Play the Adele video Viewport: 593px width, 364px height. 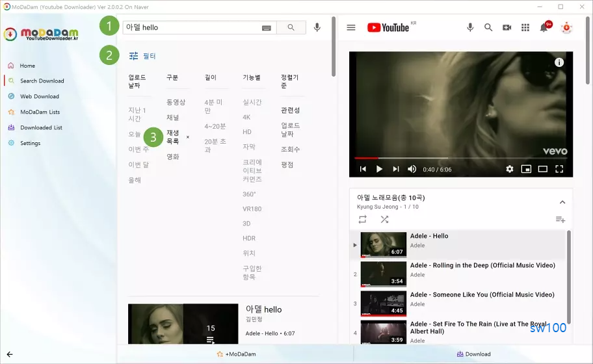pos(379,169)
